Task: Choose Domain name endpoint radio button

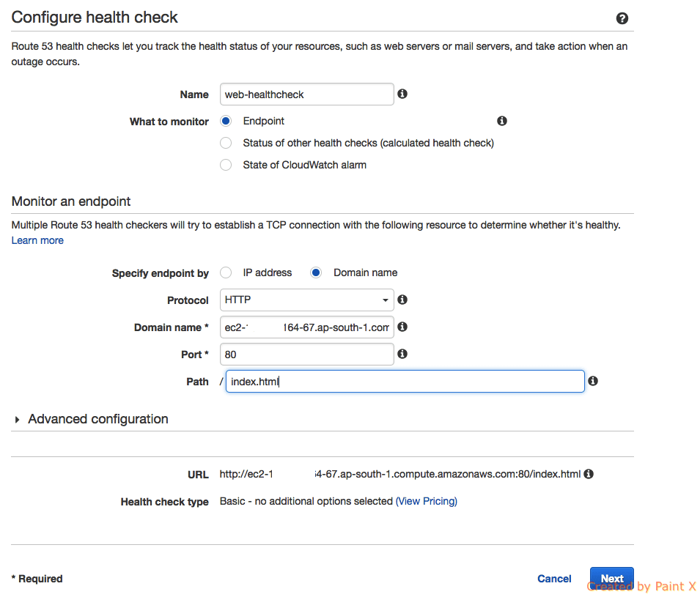Action: click(x=316, y=272)
